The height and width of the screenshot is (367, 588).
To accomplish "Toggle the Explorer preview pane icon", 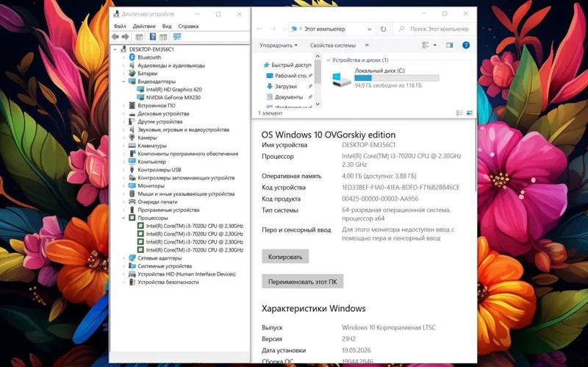I will (449, 45).
